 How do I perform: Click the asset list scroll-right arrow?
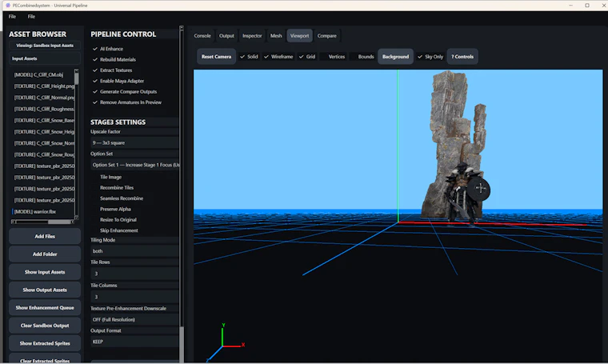click(73, 222)
